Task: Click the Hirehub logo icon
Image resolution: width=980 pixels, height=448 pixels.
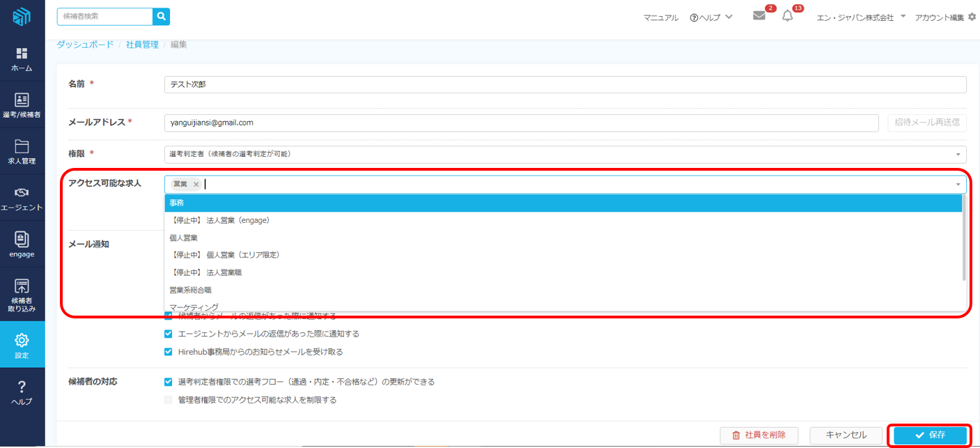Action: coord(22,17)
